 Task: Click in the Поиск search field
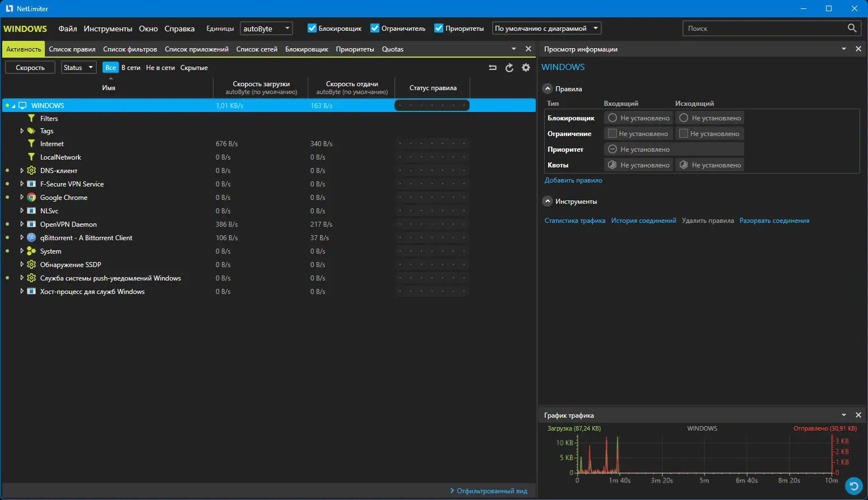[762, 29]
